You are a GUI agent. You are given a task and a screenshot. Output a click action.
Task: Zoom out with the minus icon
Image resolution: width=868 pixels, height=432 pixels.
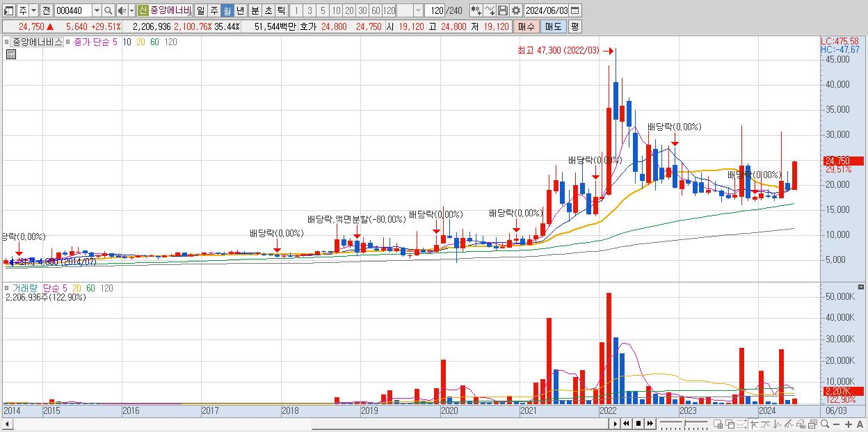[x=836, y=424]
